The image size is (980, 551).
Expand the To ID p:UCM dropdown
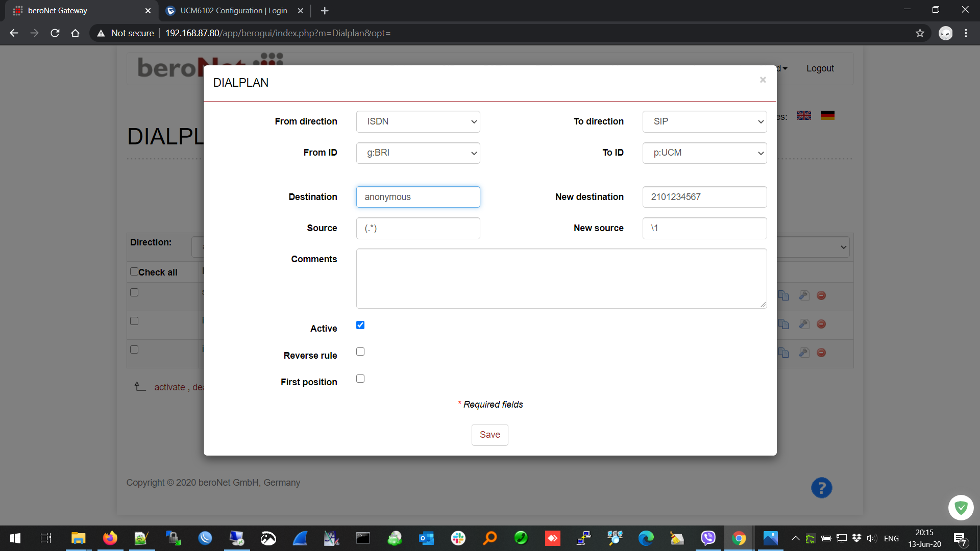704,153
